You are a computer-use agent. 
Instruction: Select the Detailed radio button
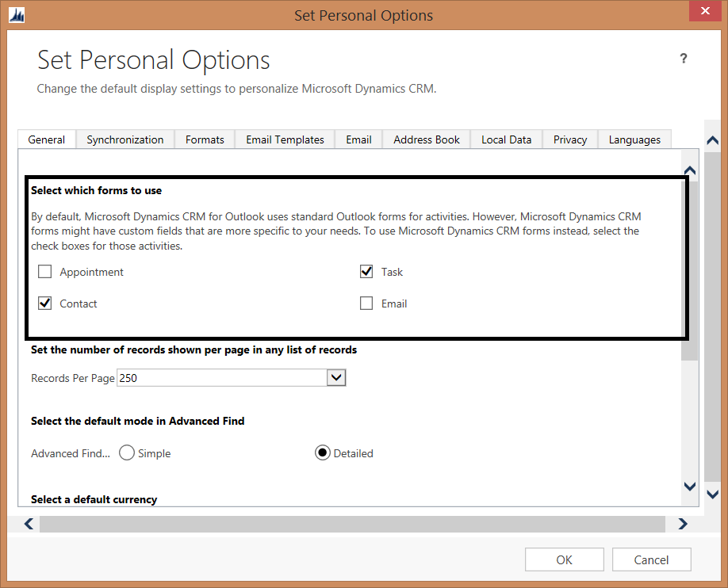[x=323, y=452]
